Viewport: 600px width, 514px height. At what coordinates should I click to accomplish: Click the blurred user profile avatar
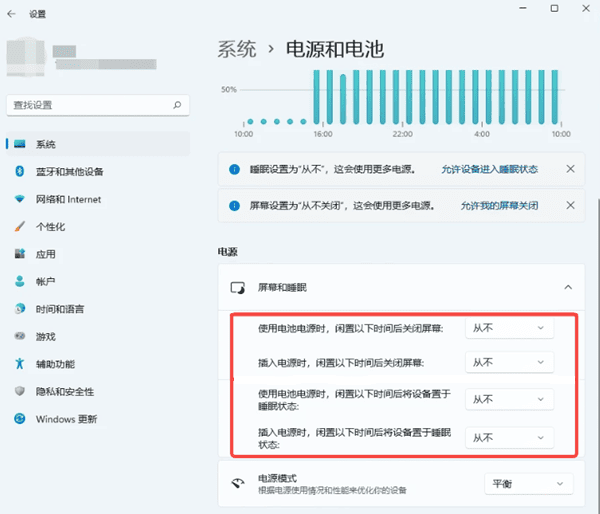click(26, 57)
